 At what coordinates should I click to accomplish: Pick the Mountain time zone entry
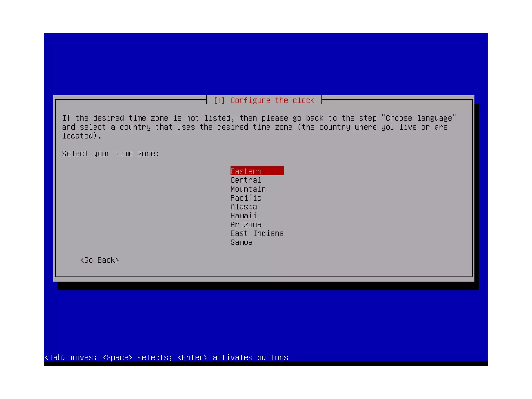(x=248, y=189)
